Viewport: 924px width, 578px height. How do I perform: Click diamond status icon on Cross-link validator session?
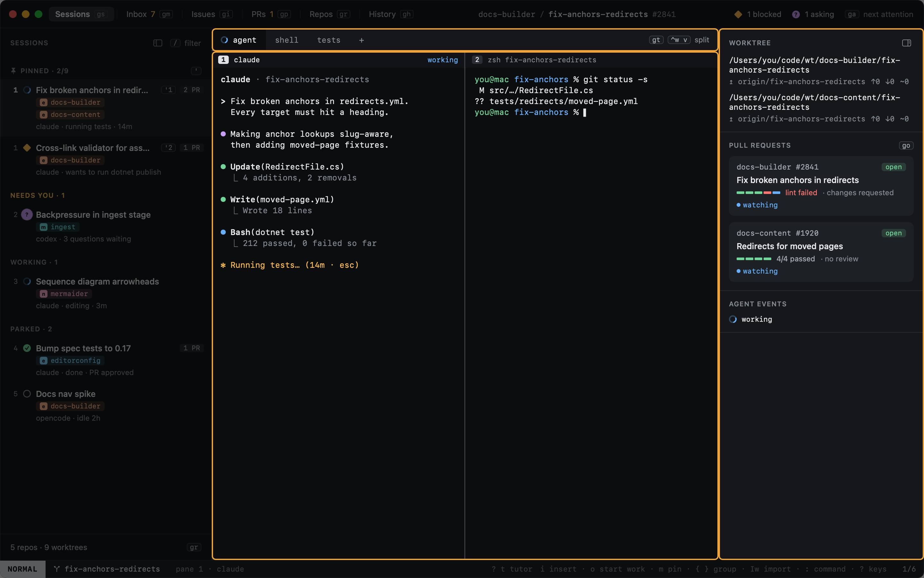27,148
